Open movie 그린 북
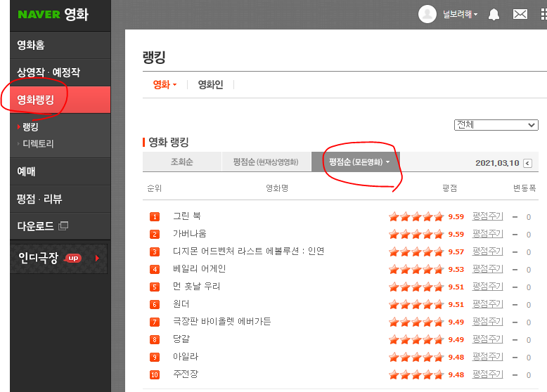Image resolution: width=547 pixels, height=392 pixels. point(187,216)
